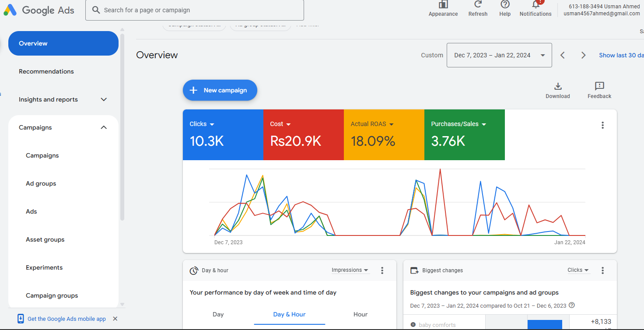
Task: Click the New campaign button
Action: (x=220, y=90)
